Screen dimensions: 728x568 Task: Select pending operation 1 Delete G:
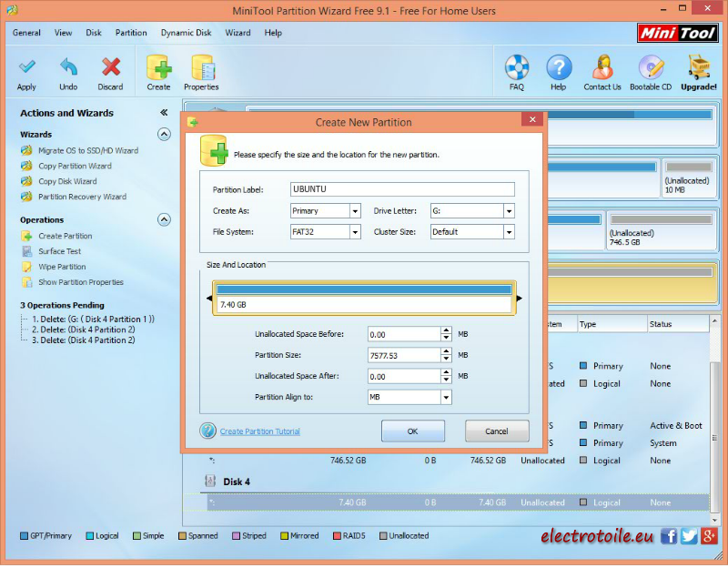coord(93,319)
